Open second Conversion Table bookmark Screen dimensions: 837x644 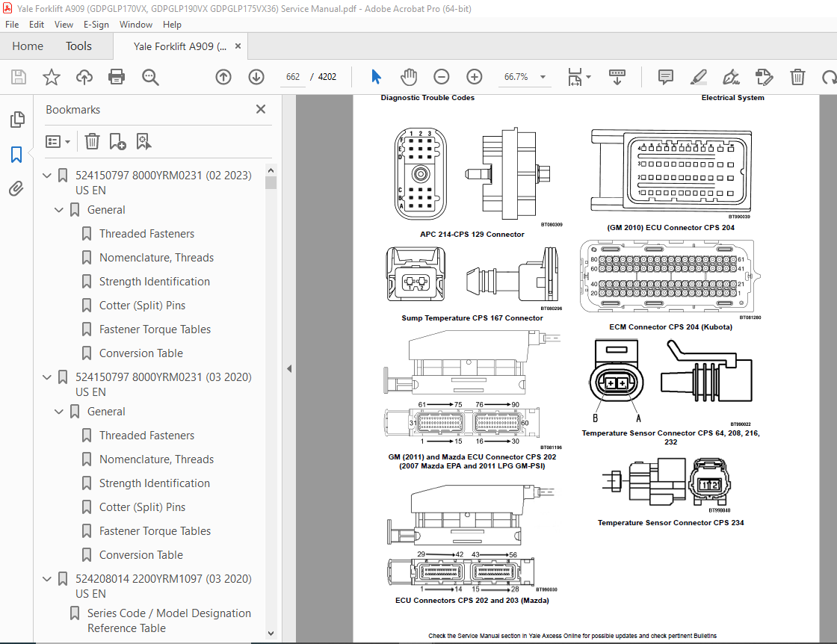click(141, 555)
